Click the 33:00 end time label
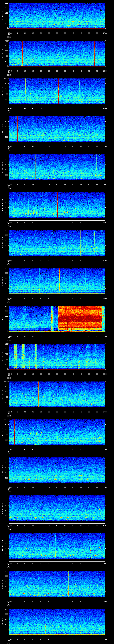This screenshot has width=114, height=644. (105, 639)
